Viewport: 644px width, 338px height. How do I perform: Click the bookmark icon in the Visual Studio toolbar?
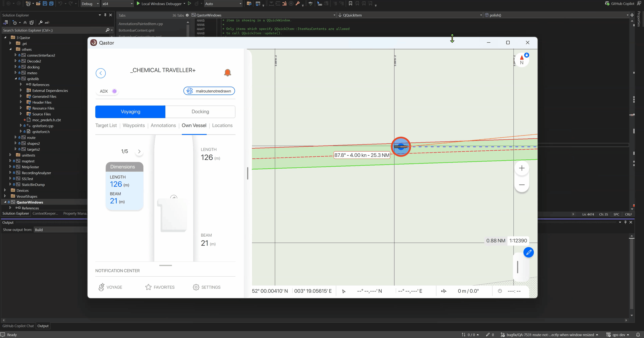(x=350, y=3)
